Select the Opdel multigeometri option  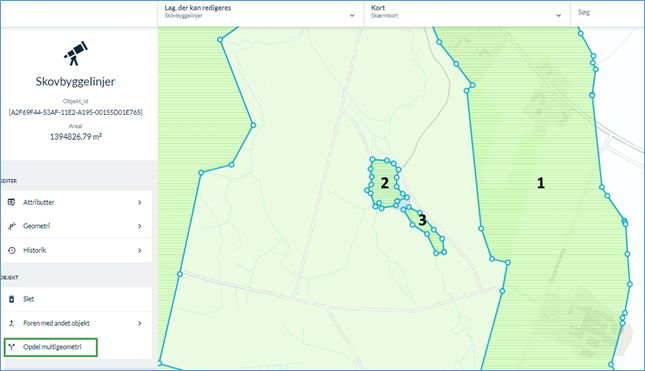51,347
